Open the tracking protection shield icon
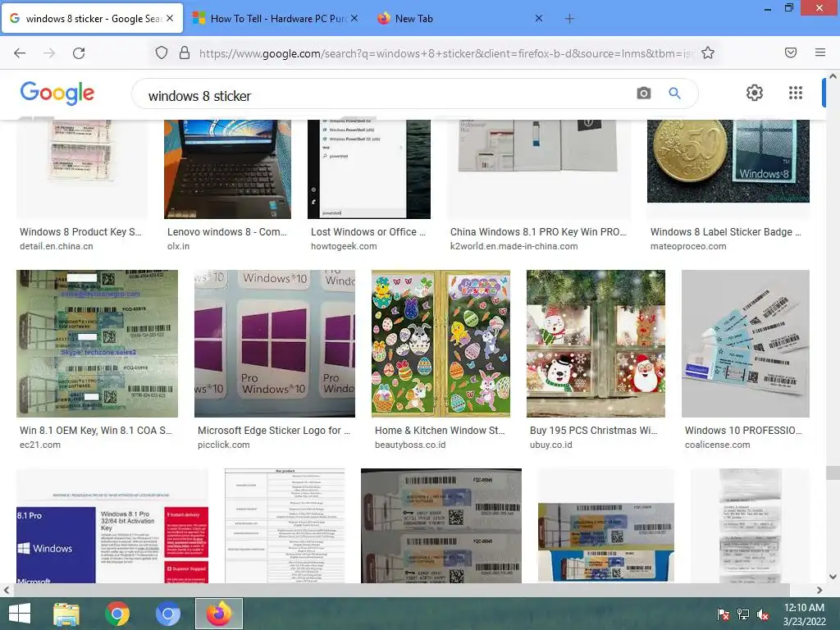Screen dimensions: 840x630 click(x=162, y=52)
